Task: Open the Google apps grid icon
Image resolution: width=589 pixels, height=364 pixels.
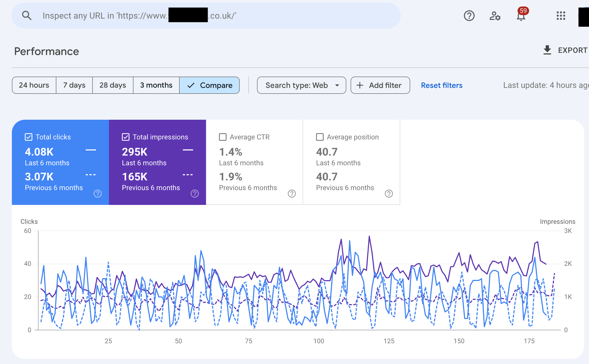Action: [x=561, y=16]
